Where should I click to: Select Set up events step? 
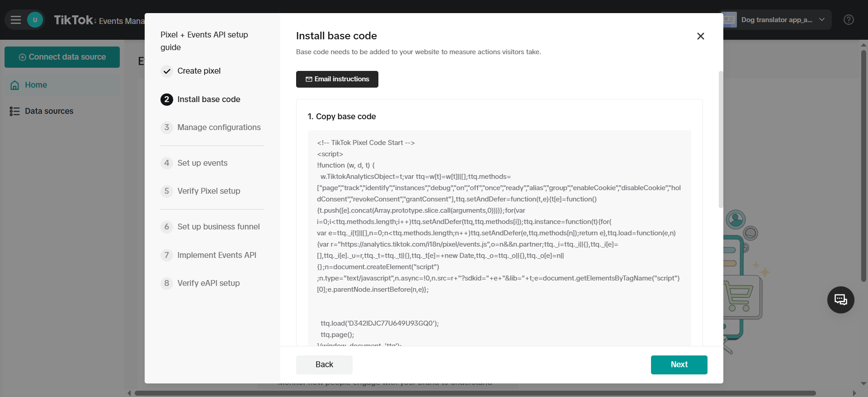pos(203,163)
